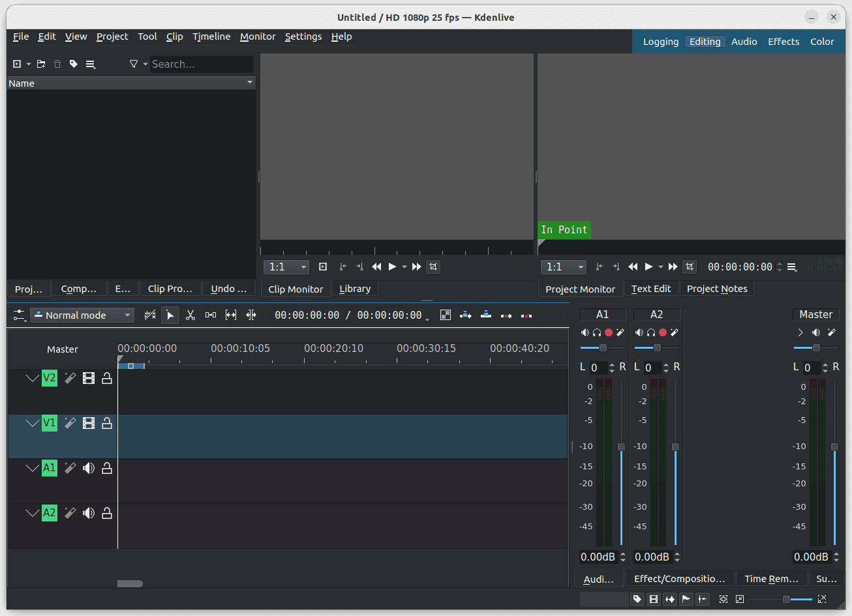The width and height of the screenshot is (852, 616).
Task: Click the Delete clip trash icon
Action: [x=57, y=64]
